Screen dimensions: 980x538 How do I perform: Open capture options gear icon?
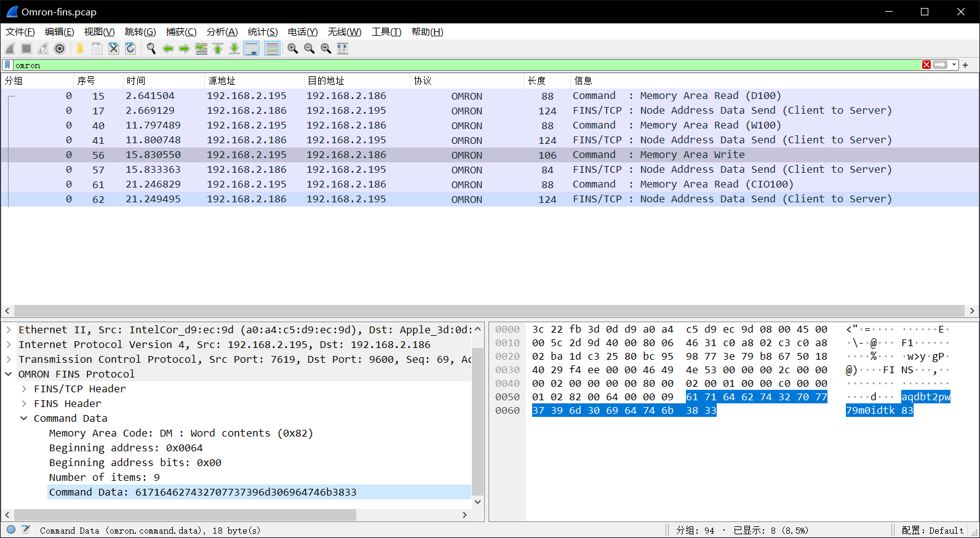tap(60, 49)
